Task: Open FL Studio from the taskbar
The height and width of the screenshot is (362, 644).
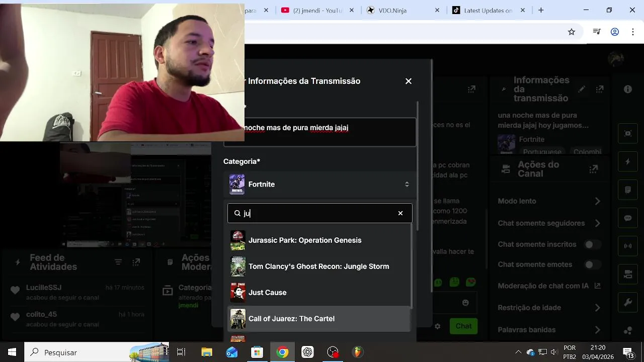Action: click(x=357, y=352)
